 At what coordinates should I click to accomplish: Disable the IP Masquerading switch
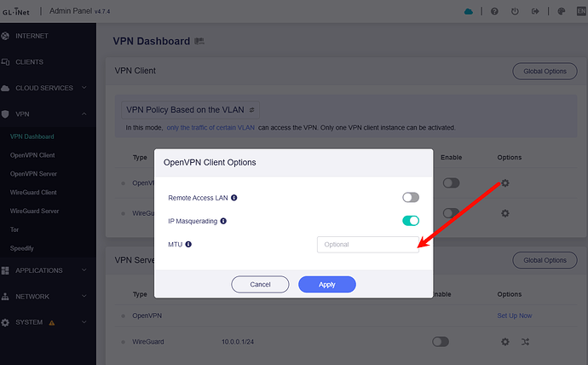point(411,221)
